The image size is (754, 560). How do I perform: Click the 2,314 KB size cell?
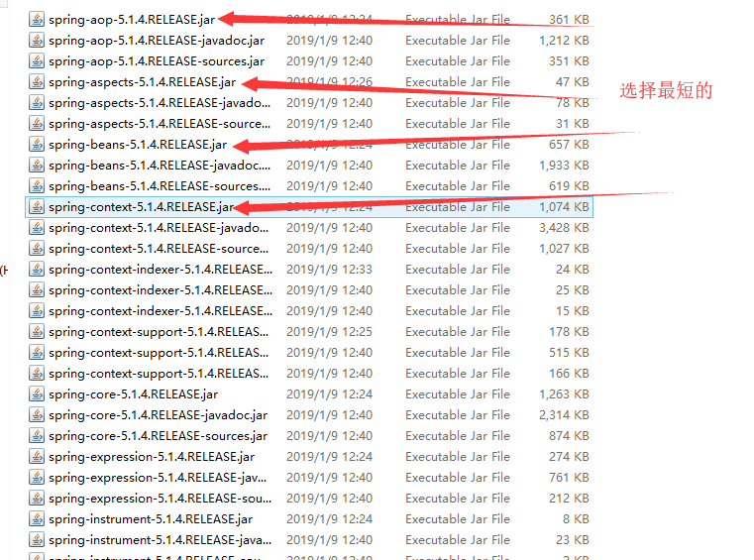(564, 414)
